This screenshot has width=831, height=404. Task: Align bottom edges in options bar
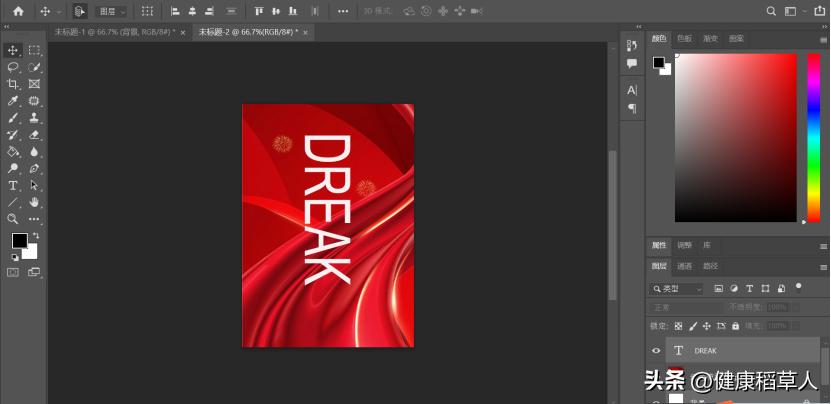(293, 11)
